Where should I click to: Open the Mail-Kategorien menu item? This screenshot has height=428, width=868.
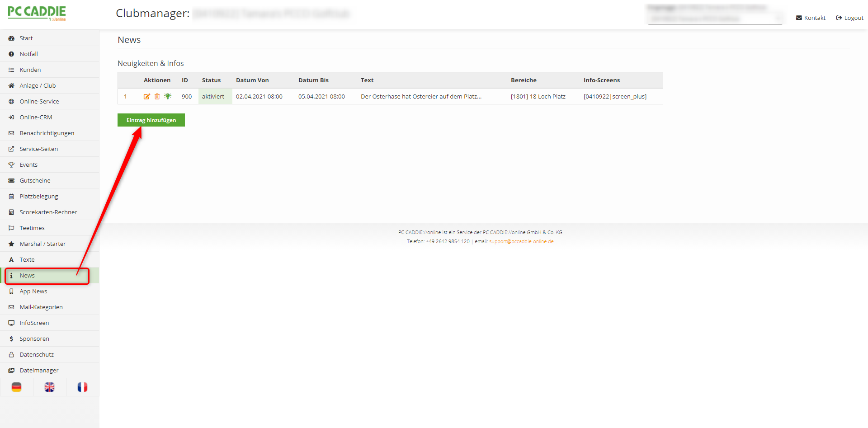(x=50, y=307)
